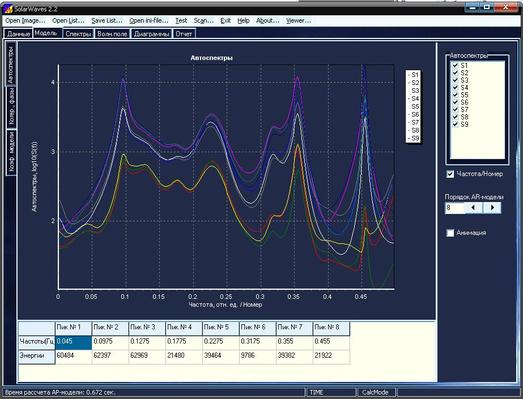Select the Пик № 2 frequency cell 0.0975

click(x=110, y=342)
